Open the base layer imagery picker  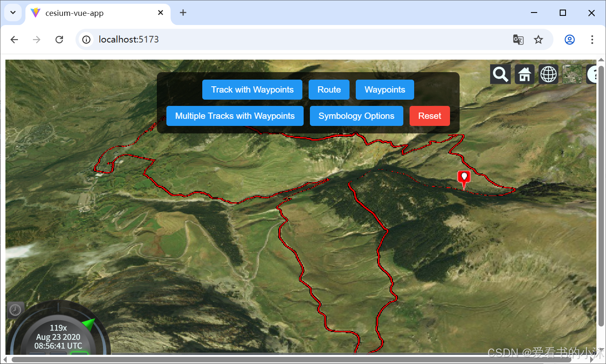572,75
